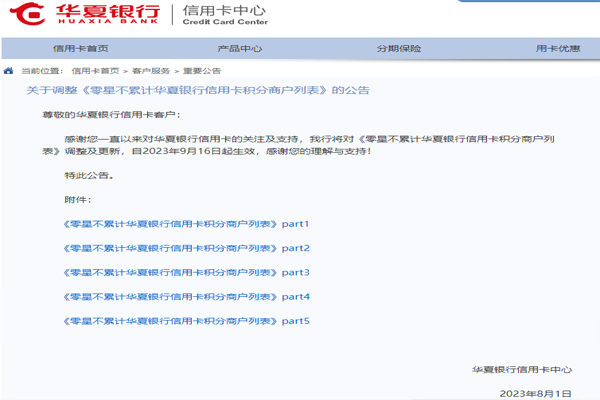Go to 重要公告 in the breadcrumb
This screenshot has width=600, height=400.
click(202, 71)
